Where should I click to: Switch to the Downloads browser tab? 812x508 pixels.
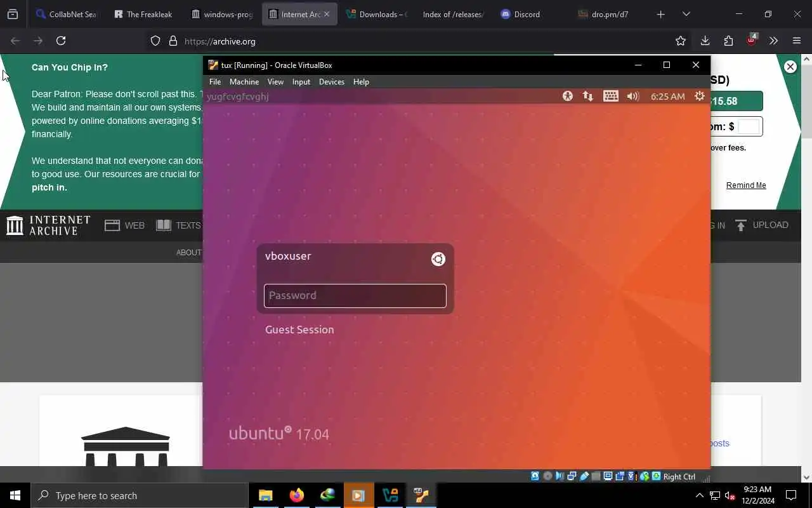377,14
